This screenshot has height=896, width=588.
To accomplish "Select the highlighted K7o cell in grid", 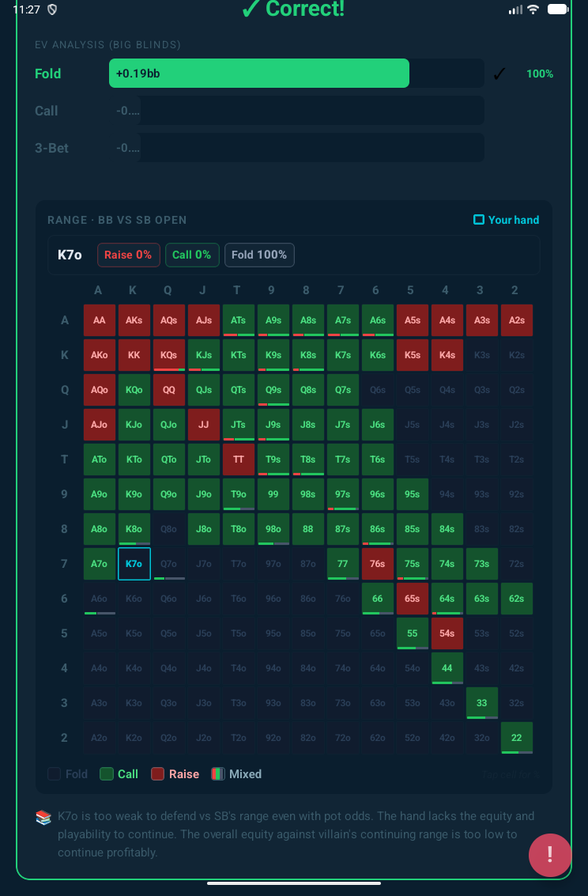I will click(134, 564).
